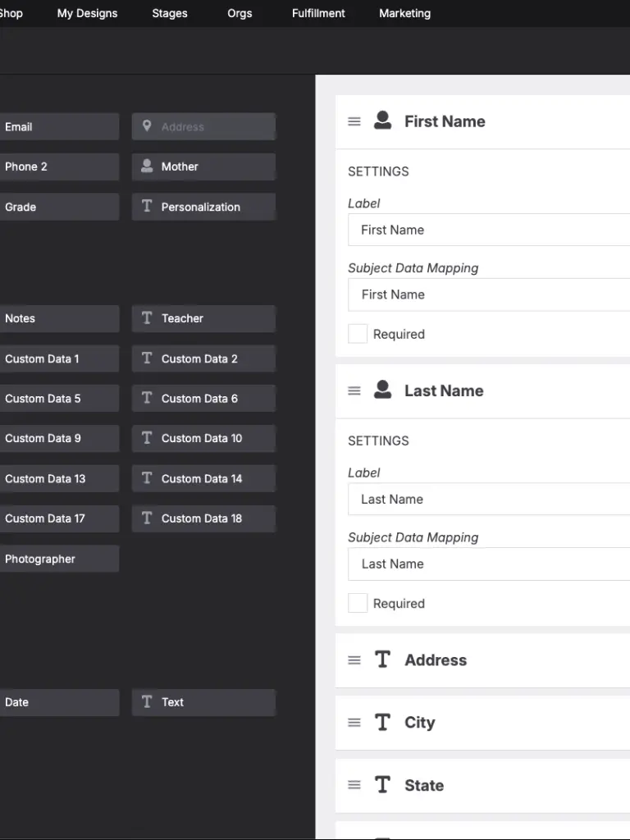Click the person icon next to First Name
Viewport: 630px width, 840px height.
coord(382,121)
